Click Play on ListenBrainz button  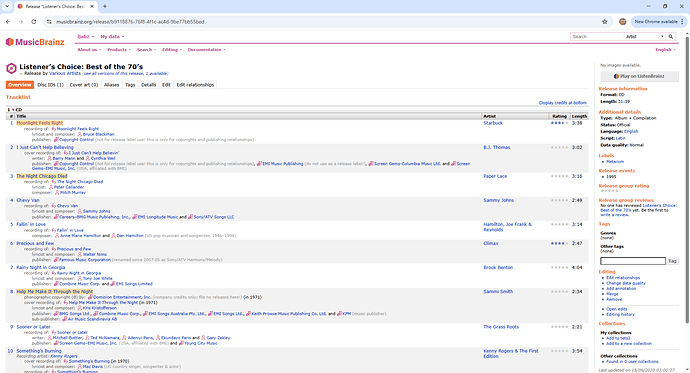pos(639,76)
